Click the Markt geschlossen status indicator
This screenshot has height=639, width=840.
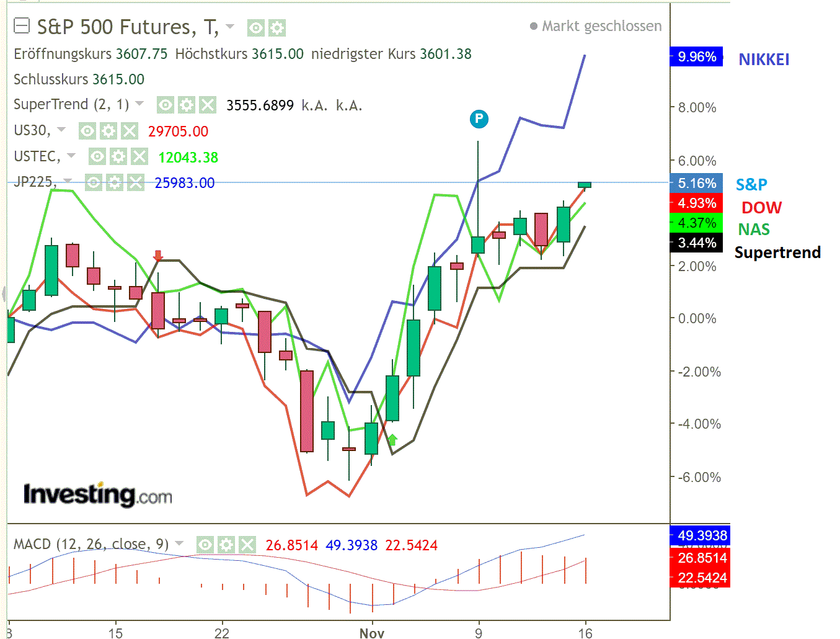point(593,26)
